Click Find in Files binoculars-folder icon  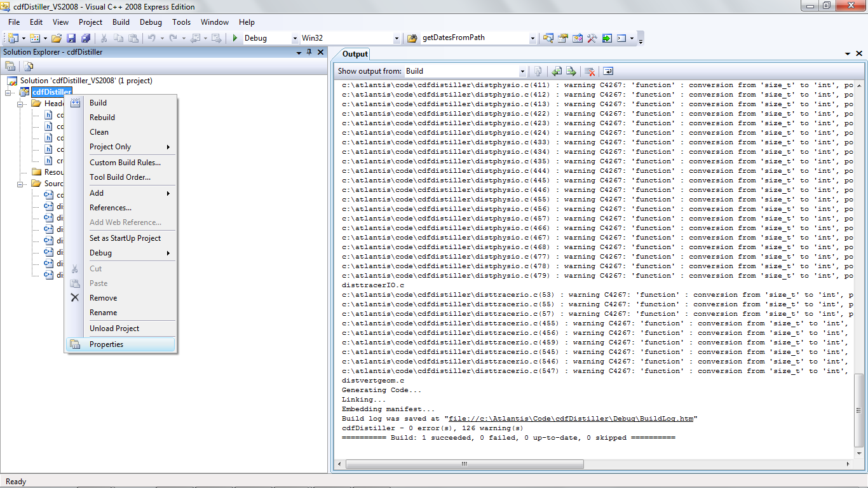(x=548, y=38)
